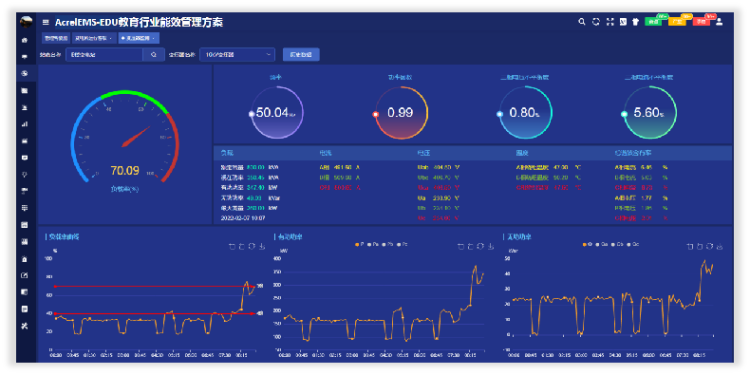Switch to the first page tab
This screenshot has height=375, width=750.
[x=56, y=38]
